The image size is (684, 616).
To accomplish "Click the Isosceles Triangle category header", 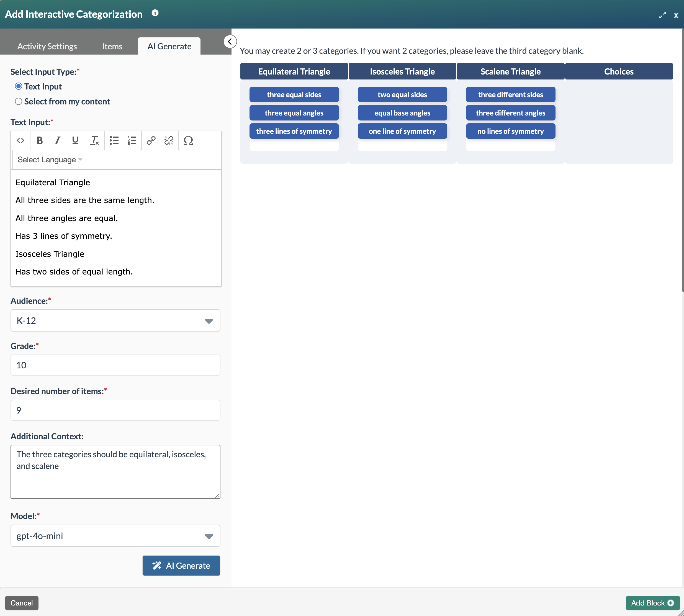I will tap(402, 71).
